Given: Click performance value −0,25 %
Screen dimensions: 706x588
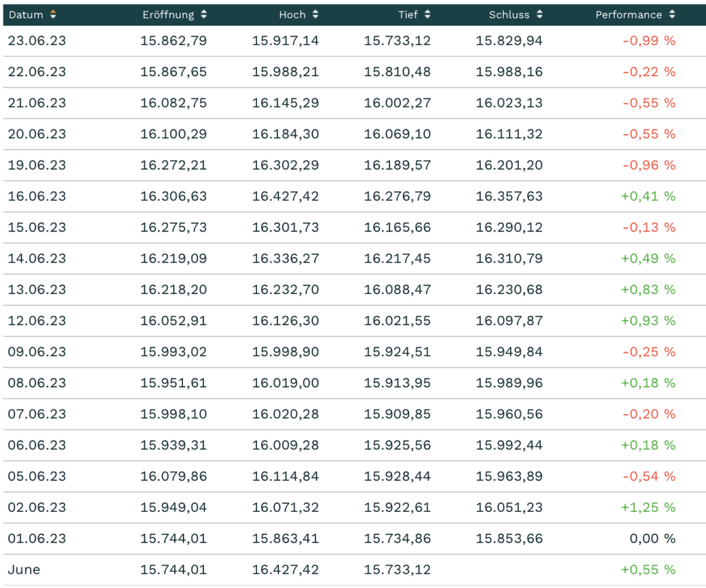Looking at the screenshot, I should click(x=649, y=351).
